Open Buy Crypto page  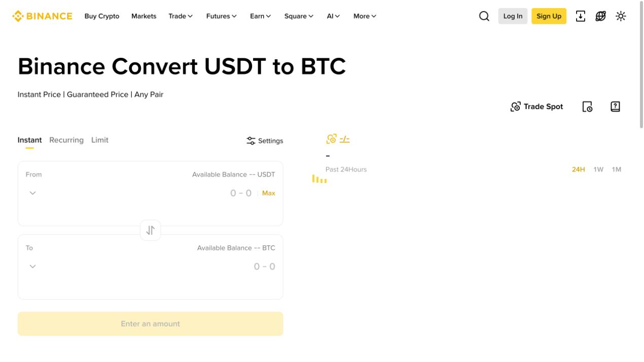[102, 16]
